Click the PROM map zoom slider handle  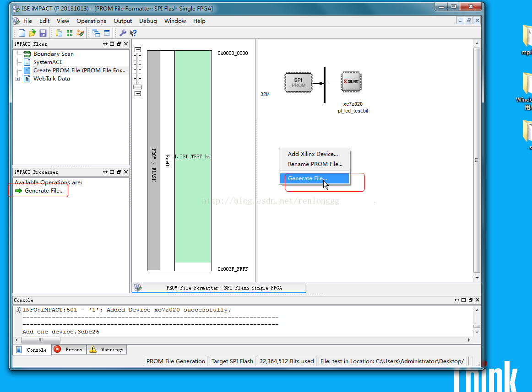[x=138, y=87]
